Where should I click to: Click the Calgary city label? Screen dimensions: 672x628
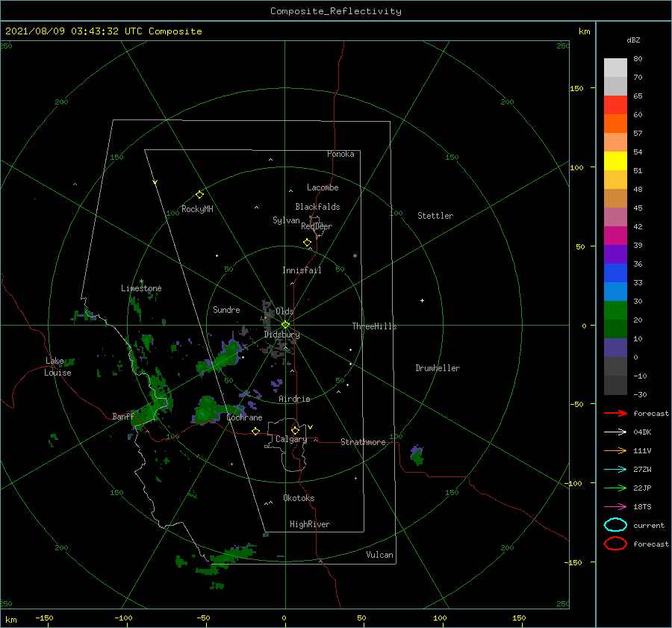point(291,439)
